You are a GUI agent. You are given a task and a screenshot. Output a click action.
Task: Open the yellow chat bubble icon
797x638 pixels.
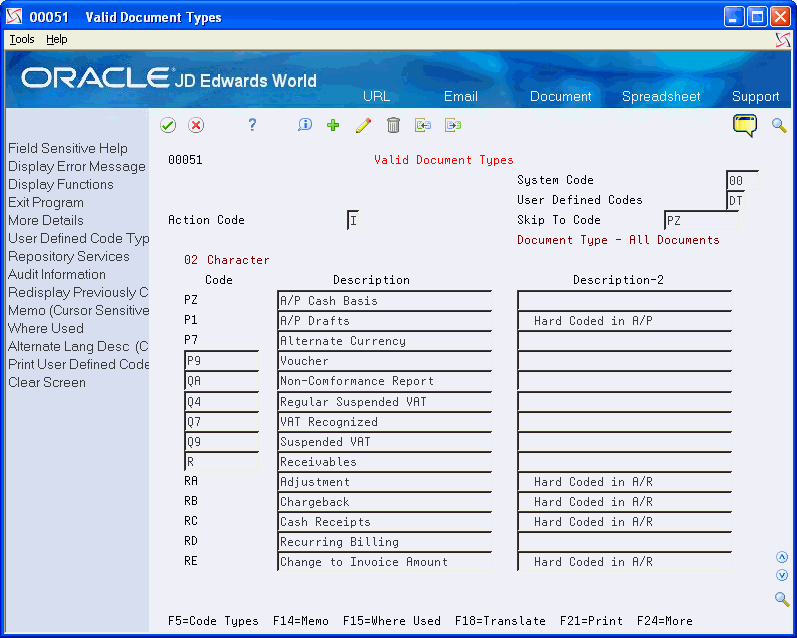click(x=745, y=125)
